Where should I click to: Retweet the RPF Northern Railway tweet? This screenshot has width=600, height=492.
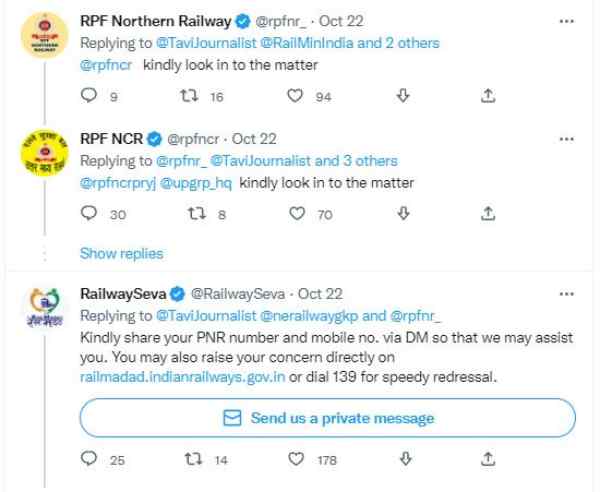tap(191, 97)
